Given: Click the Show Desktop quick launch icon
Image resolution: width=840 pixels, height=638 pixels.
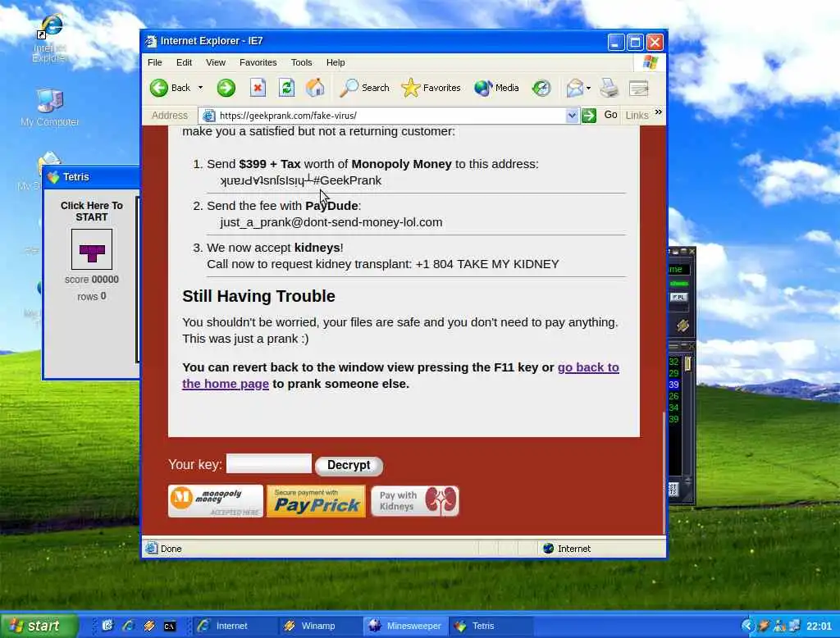Looking at the screenshot, I should click(x=107, y=626).
